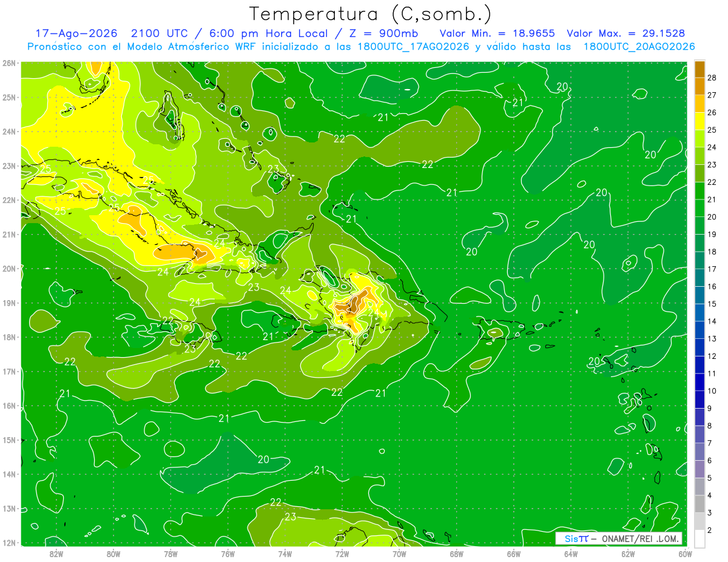Click the valid-until time 1800UTC_20AGO2026
This screenshot has width=728, height=562.
coord(639,47)
